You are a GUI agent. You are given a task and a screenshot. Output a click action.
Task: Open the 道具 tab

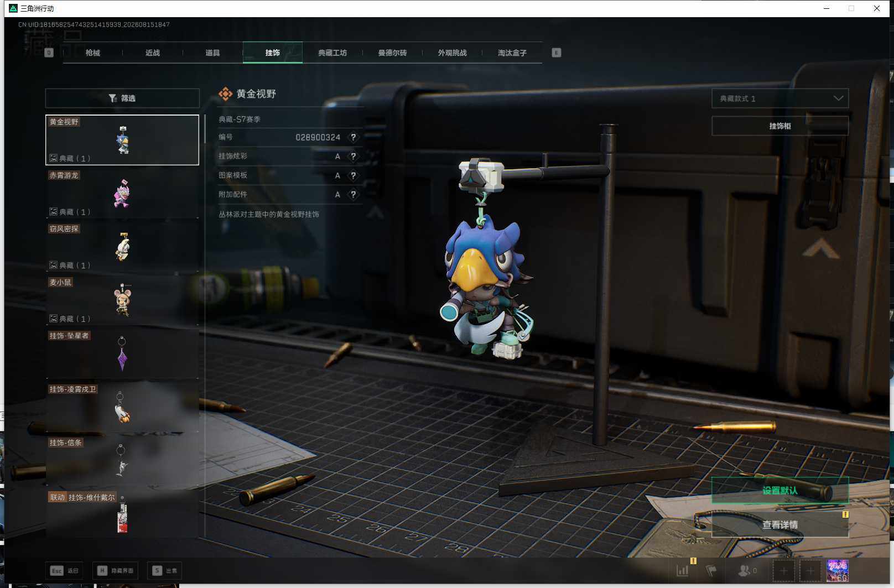(212, 53)
